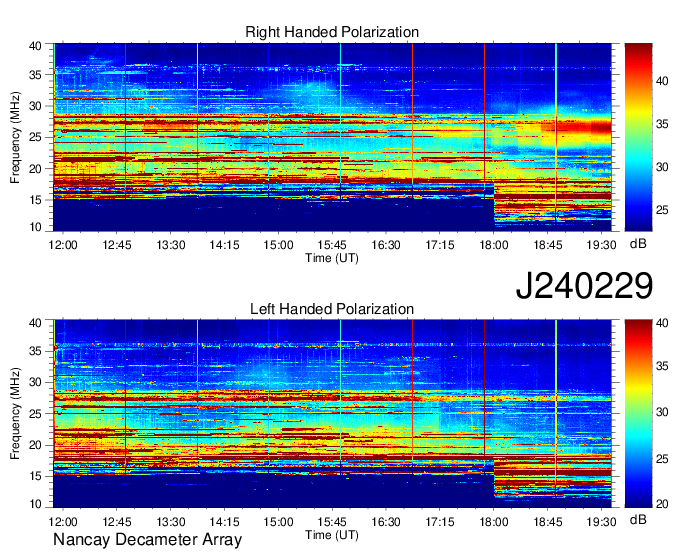Click the "18:45" time tick of the upper plot
Image resolution: width=680 pixels, height=552 pixels.
coord(547,245)
